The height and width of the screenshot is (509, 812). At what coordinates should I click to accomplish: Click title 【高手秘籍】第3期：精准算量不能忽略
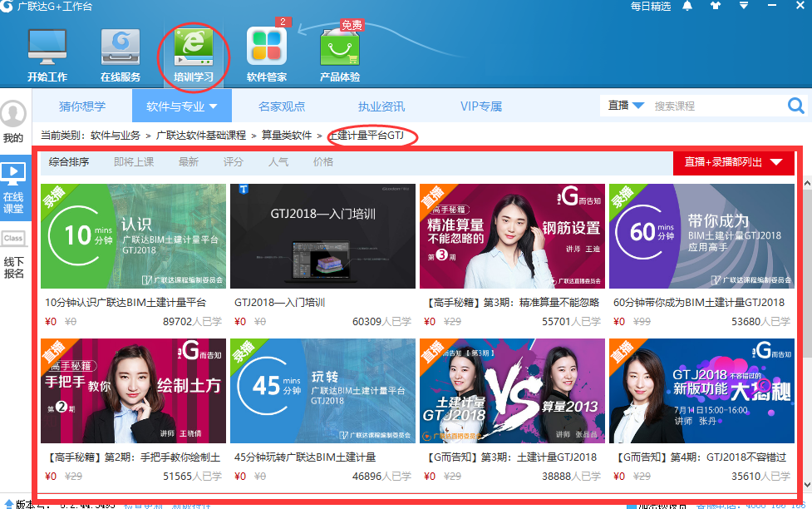[x=512, y=302]
